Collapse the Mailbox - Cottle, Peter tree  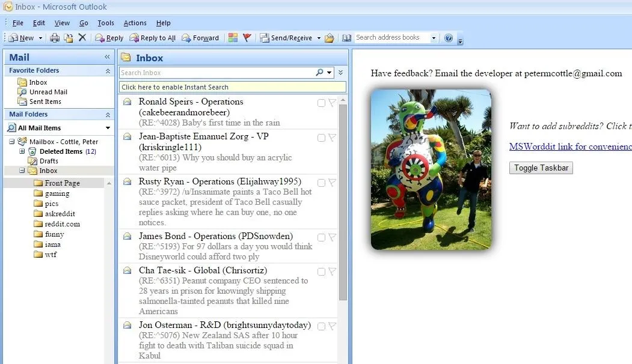click(x=11, y=141)
